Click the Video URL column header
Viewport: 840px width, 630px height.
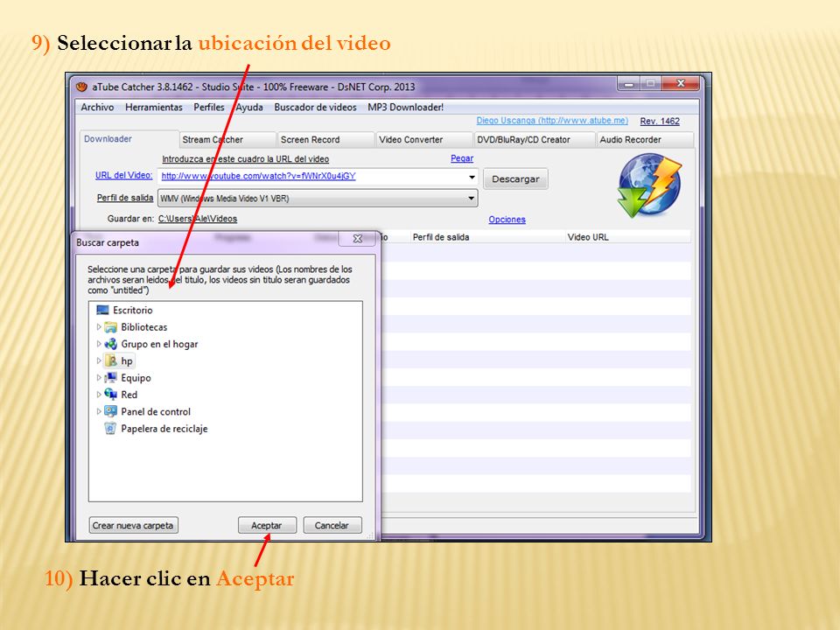(x=628, y=237)
